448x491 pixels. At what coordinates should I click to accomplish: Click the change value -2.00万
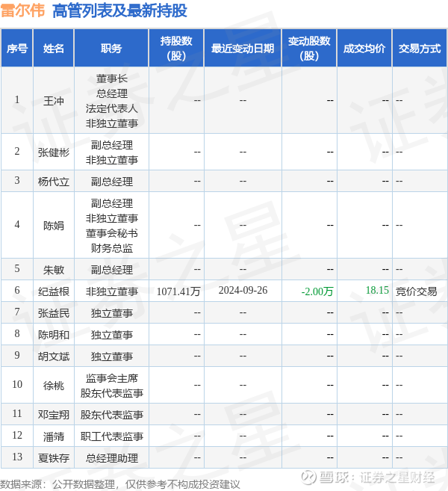pos(317,291)
